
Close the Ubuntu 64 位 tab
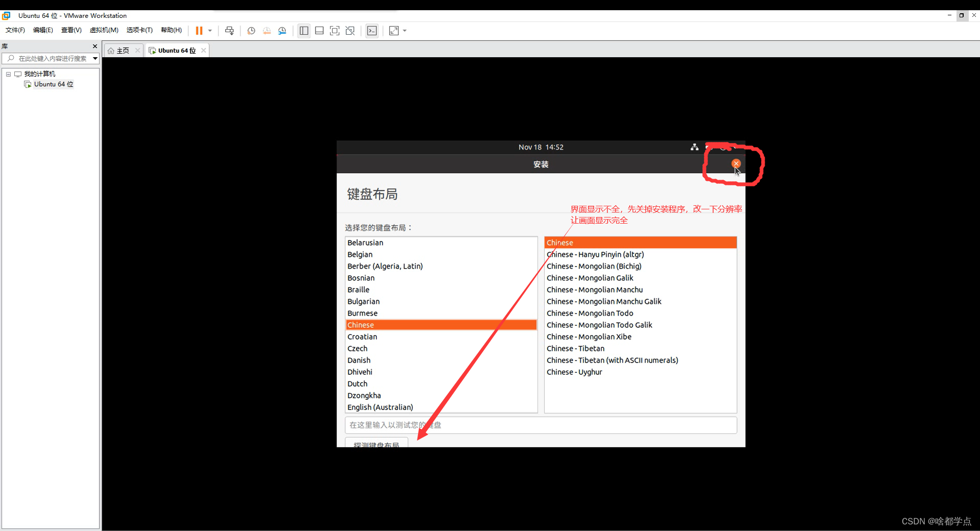tap(204, 51)
